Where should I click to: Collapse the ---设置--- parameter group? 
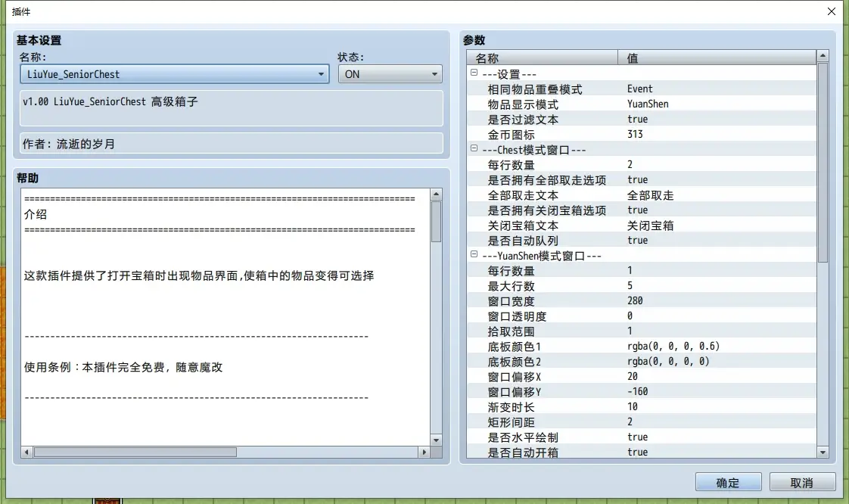point(474,73)
